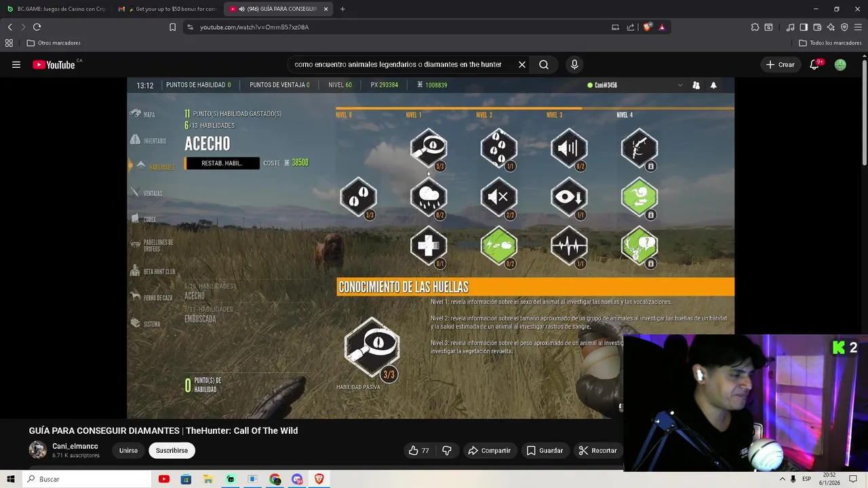Select the locked bow skill under Nivel 4

coord(639,148)
